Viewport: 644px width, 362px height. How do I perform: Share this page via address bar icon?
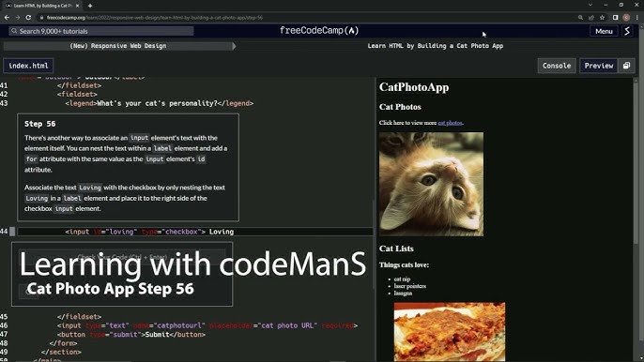click(591, 18)
